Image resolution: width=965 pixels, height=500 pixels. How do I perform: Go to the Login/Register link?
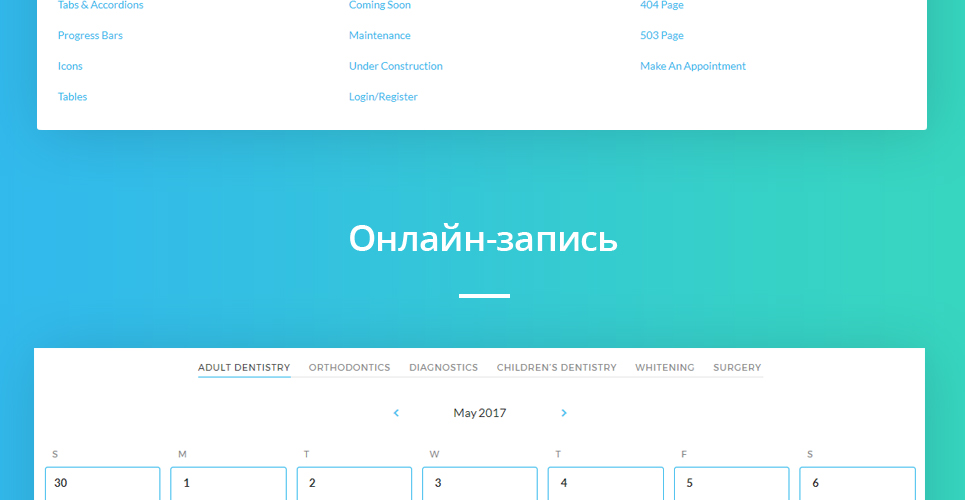tap(383, 97)
